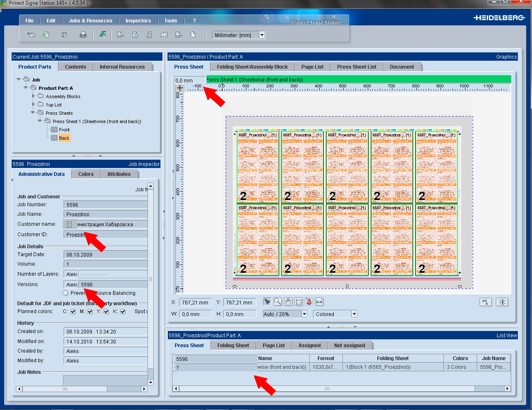532x410 pixels.
Task: Toggle the Y planned color checkbox
Action: [106, 311]
